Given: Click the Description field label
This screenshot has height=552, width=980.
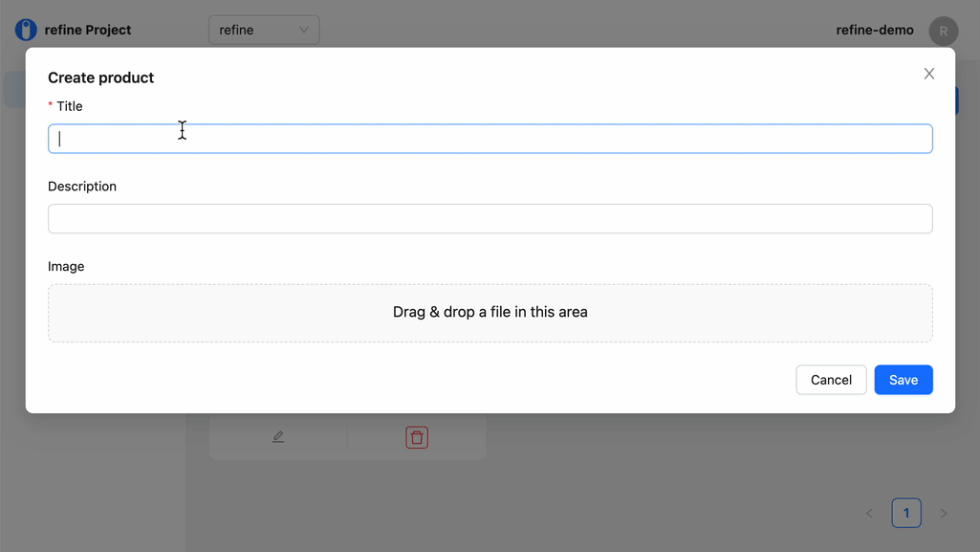Looking at the screenshot, I should (x=82, y=187).
